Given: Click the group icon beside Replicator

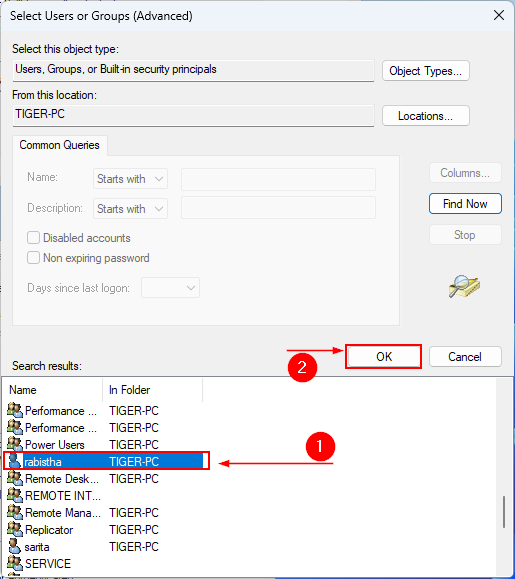Looking at the screenshot, I should 15,529.
